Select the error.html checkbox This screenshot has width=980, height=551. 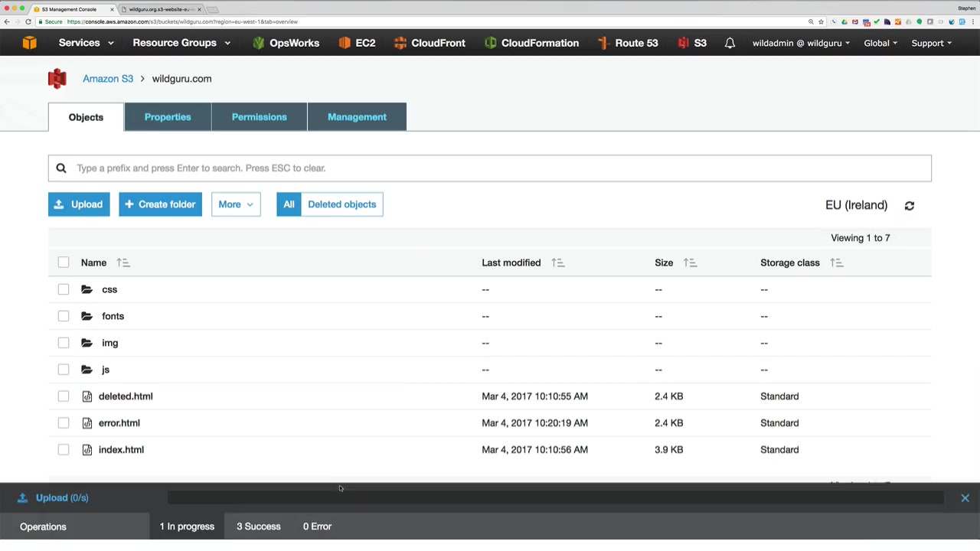(64, 423)
